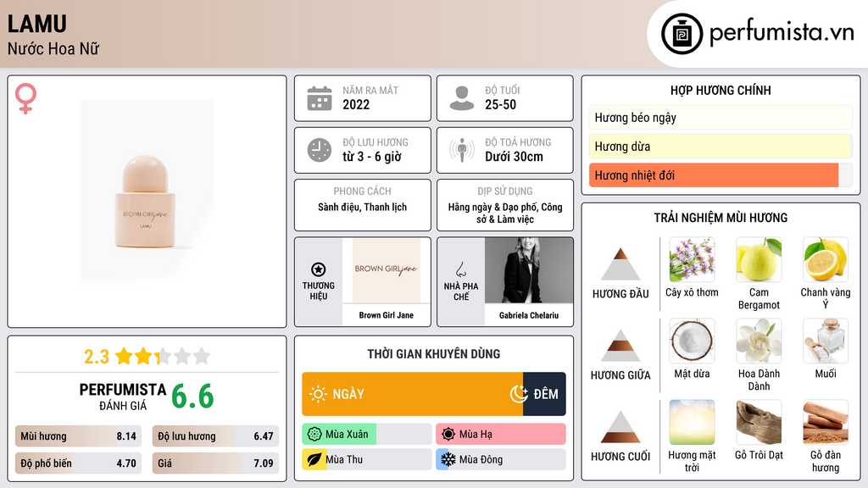Click the Hương béo ngậy accord bar
This screenshot has height=488, width=868.
tap(721, 117)
